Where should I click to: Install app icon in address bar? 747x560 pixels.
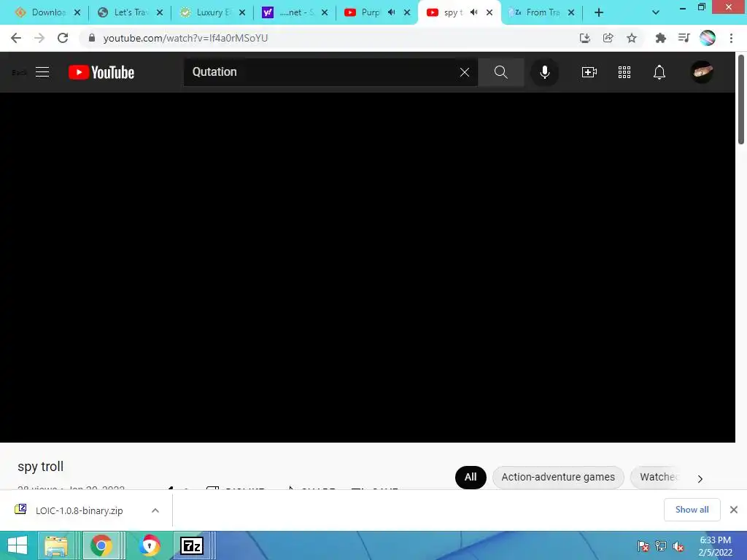(584, 38)
